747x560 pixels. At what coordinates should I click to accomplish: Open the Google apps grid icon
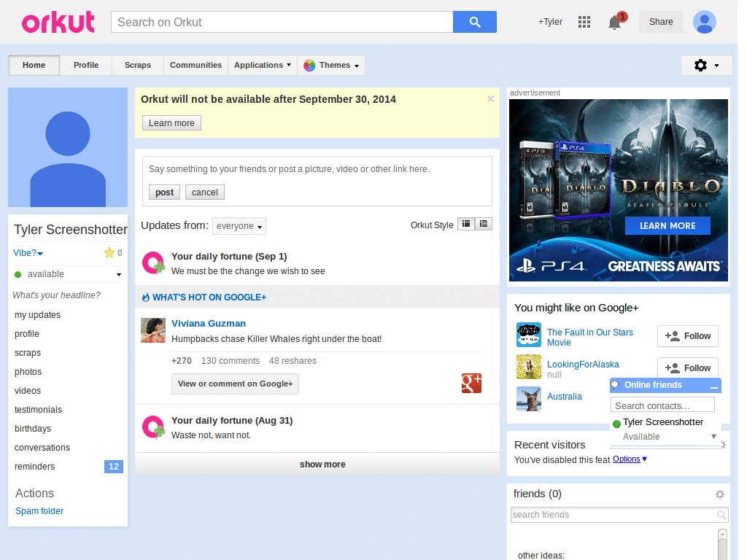(x=584, y=22)
